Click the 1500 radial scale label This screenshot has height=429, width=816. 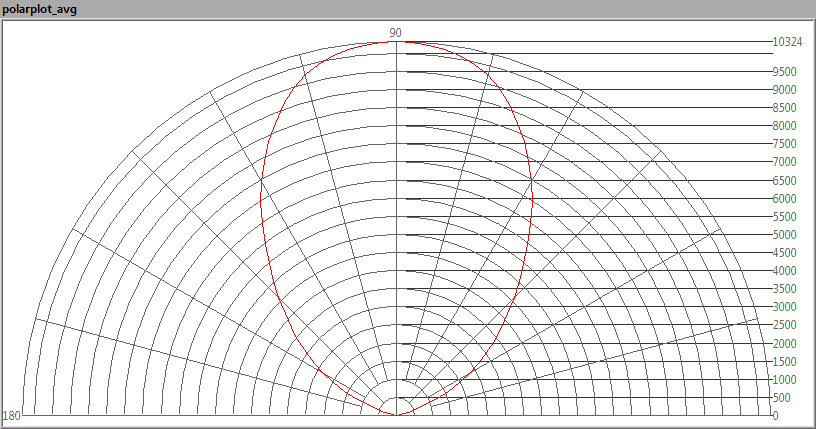(784, 362)
